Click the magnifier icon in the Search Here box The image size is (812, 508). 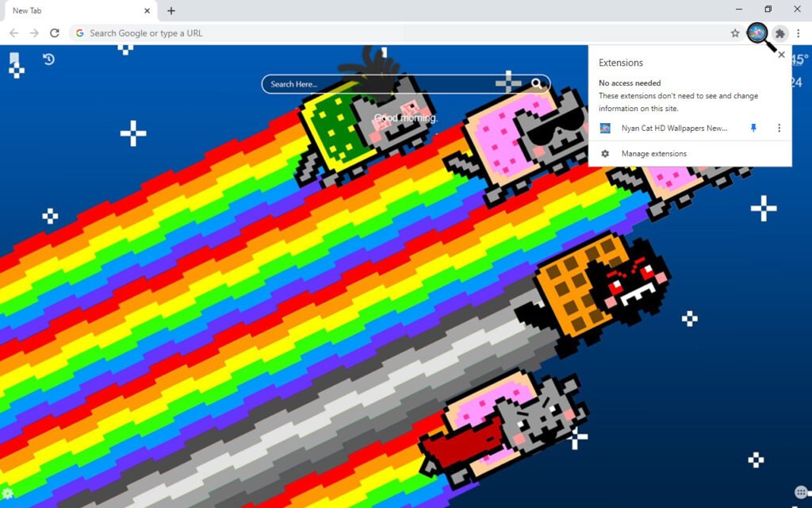pyautogui.click(x=537, y=83)
